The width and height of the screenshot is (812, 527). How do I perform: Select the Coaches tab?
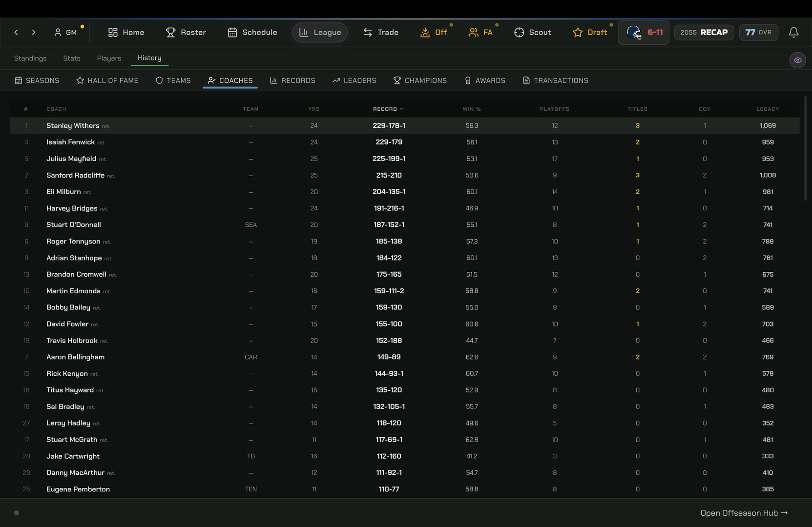coord(230,81)
